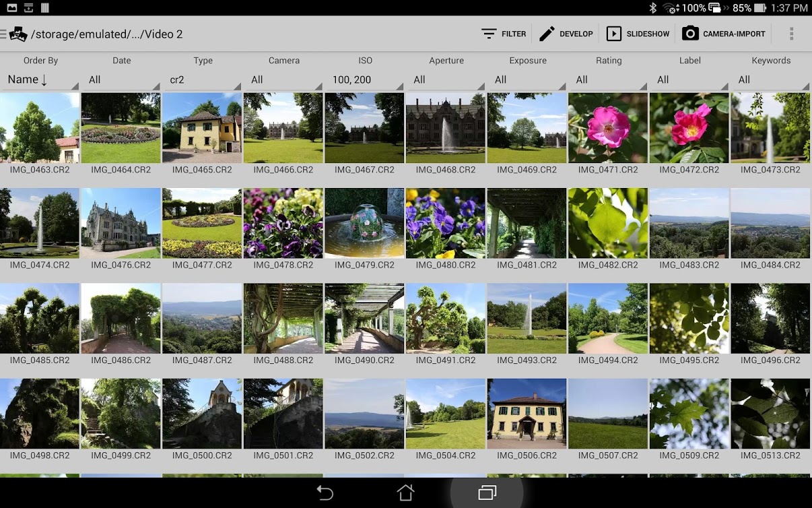Tap the Develop pencil icon

[x=547, y=34]
